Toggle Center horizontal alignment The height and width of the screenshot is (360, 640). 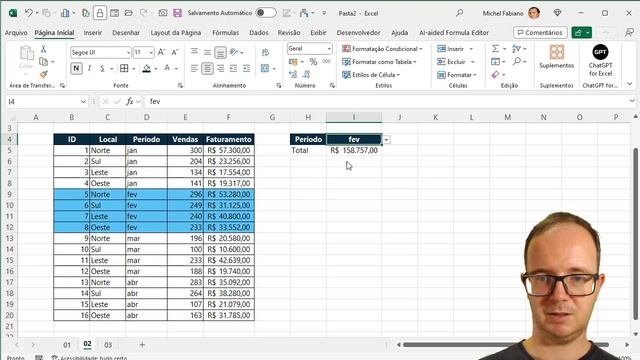pos(207,68)
